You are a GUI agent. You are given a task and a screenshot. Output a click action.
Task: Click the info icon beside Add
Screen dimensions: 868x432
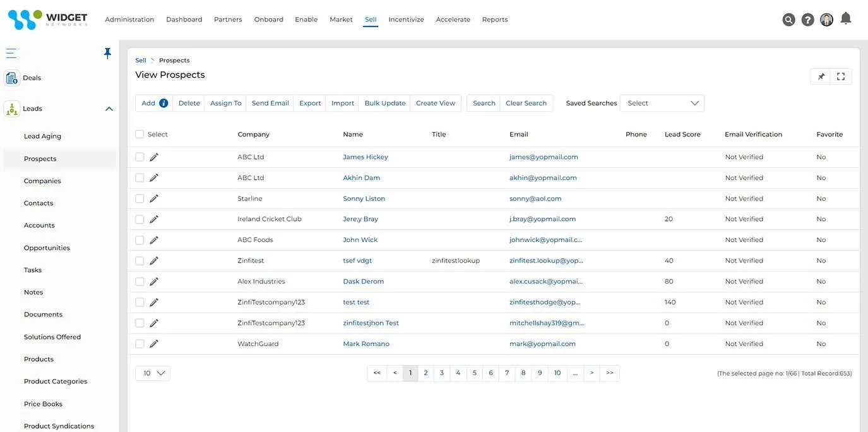163,103
